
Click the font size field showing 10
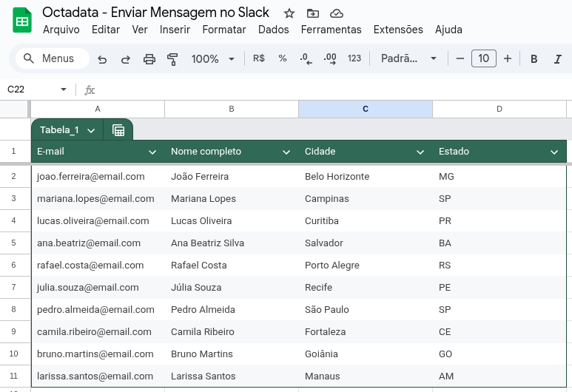[x=484, y=58]
